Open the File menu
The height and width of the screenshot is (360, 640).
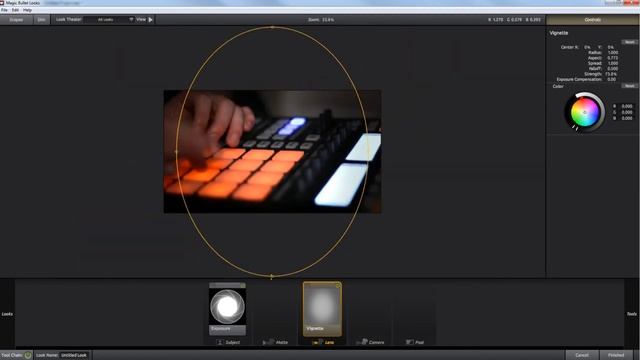(x=4, y=10)
